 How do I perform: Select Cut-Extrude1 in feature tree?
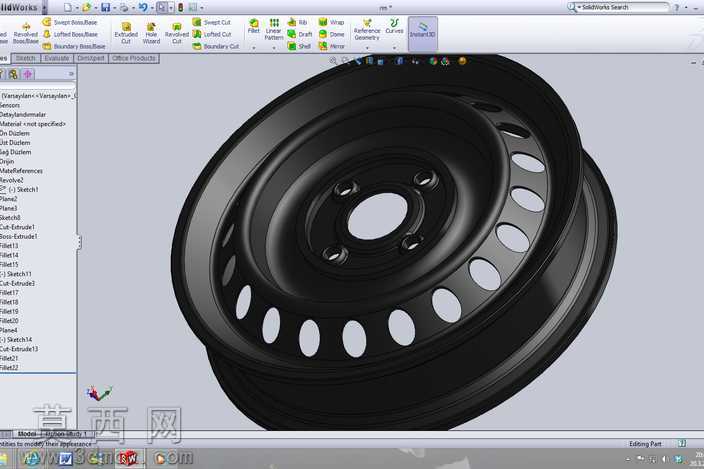point(17,227)
